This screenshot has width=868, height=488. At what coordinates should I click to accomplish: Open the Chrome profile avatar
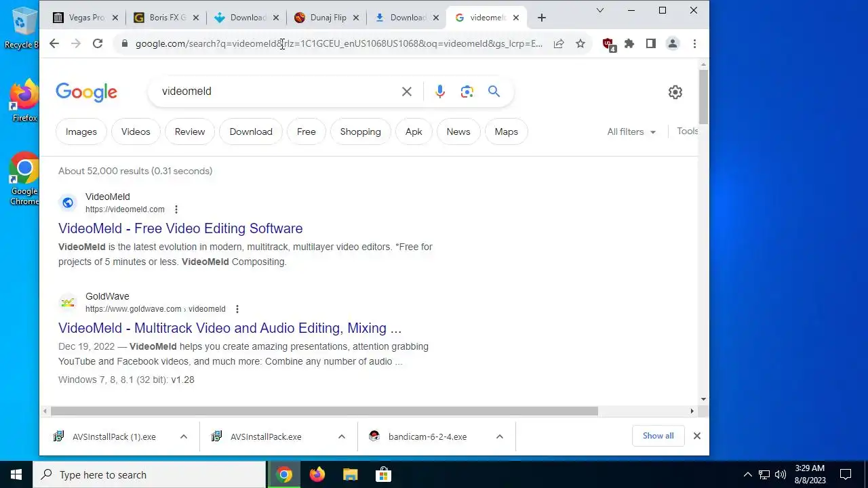[x=673, y=43]
